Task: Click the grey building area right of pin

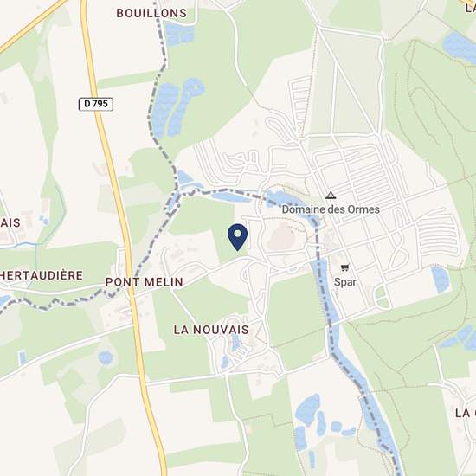Action: point(281,237)
